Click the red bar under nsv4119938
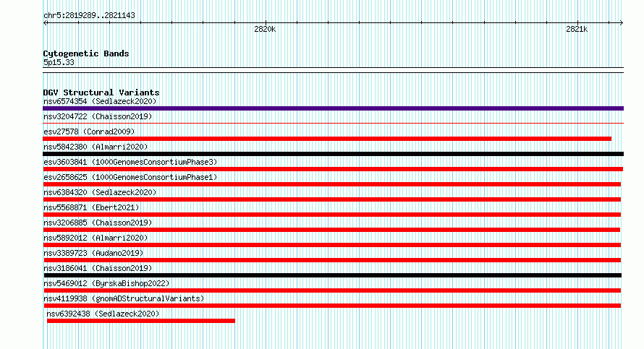This screenshot has height=349, width=644. pyautogui.click(x=332, y=306)
